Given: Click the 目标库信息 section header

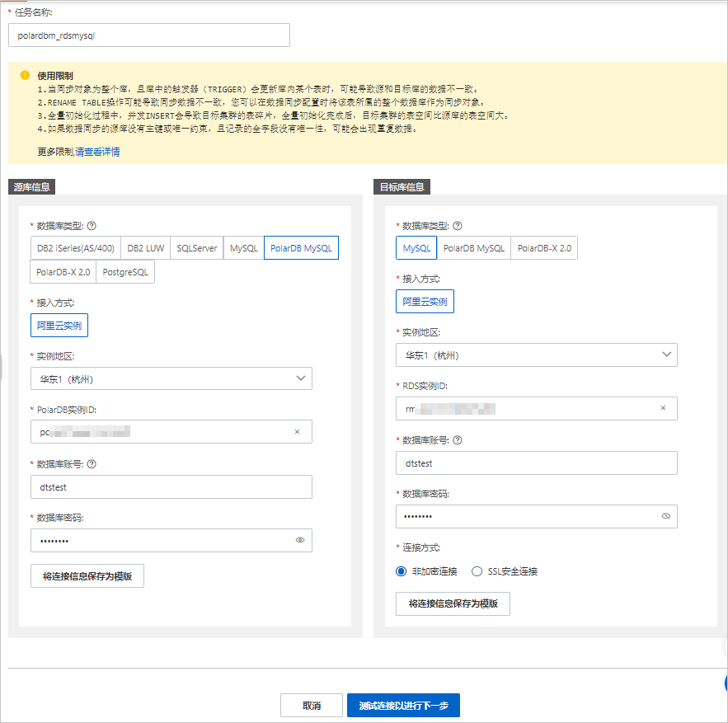Looking at the screenshot, I should (x=402, y=187).
